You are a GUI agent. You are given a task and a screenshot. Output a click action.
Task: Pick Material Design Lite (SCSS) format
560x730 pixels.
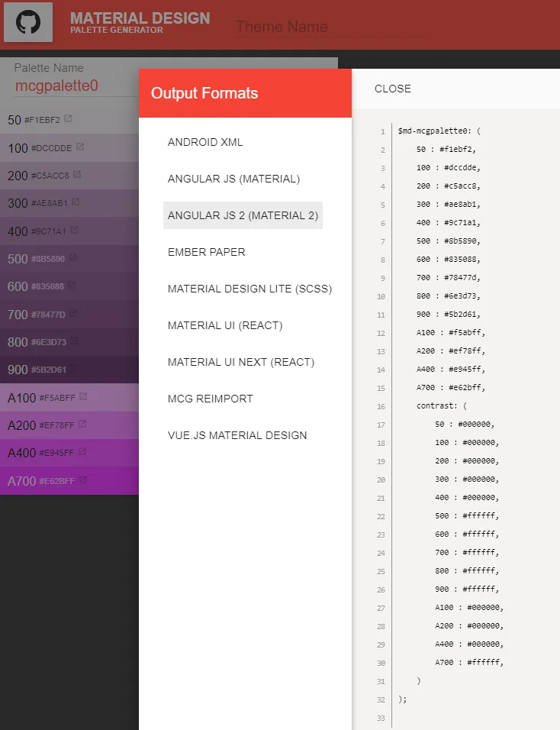tap(249, 289)
